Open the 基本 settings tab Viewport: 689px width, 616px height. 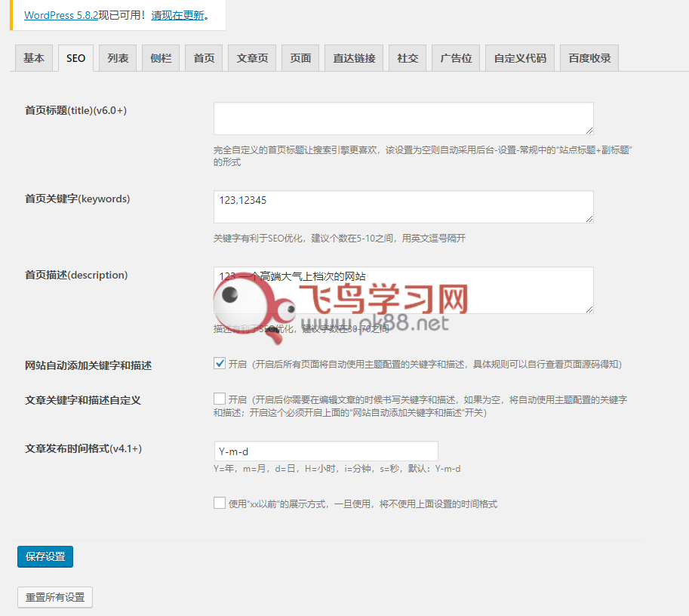click(34, 58)
